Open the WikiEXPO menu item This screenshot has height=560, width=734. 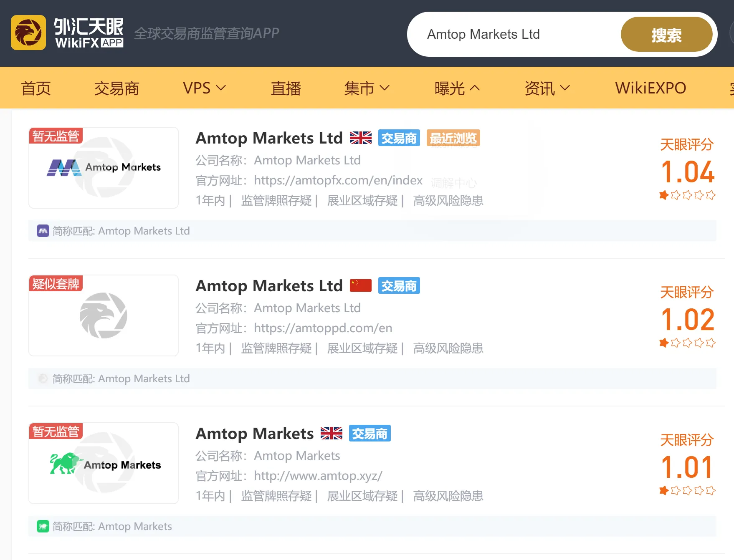[650, 88]
